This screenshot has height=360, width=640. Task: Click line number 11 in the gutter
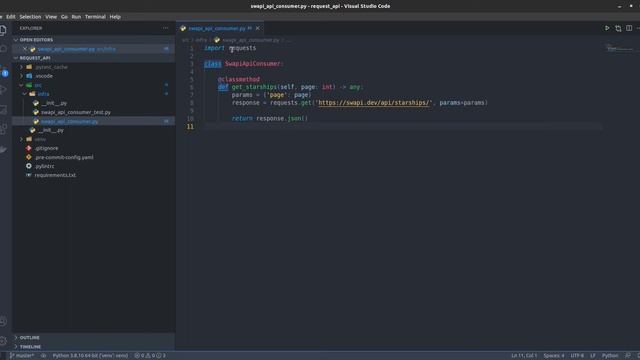pyautogui.click(x=190, y=127)
